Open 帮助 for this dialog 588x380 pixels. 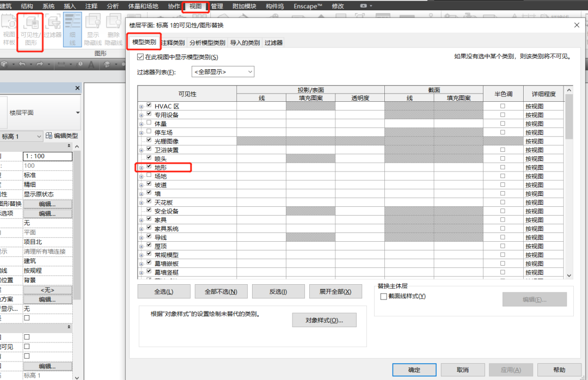click(x=559, y=370)
